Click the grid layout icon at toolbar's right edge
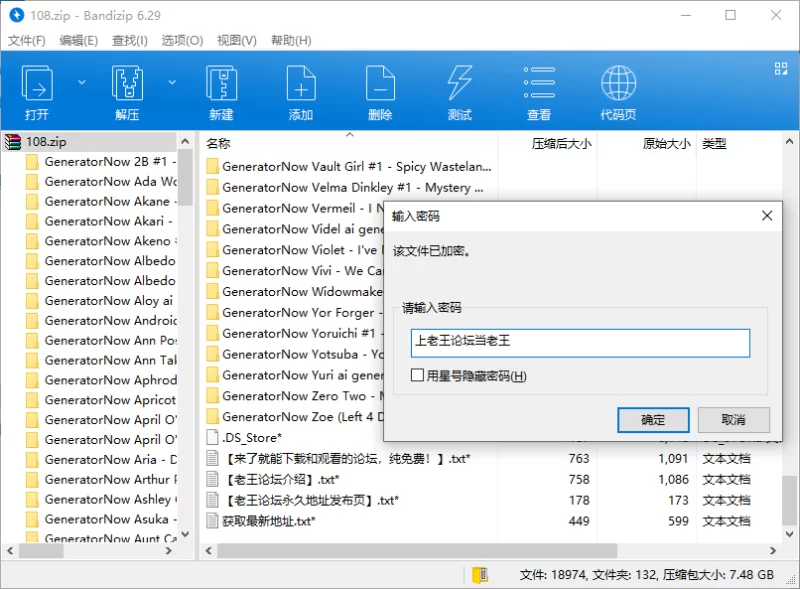 [x=781, y=68]
